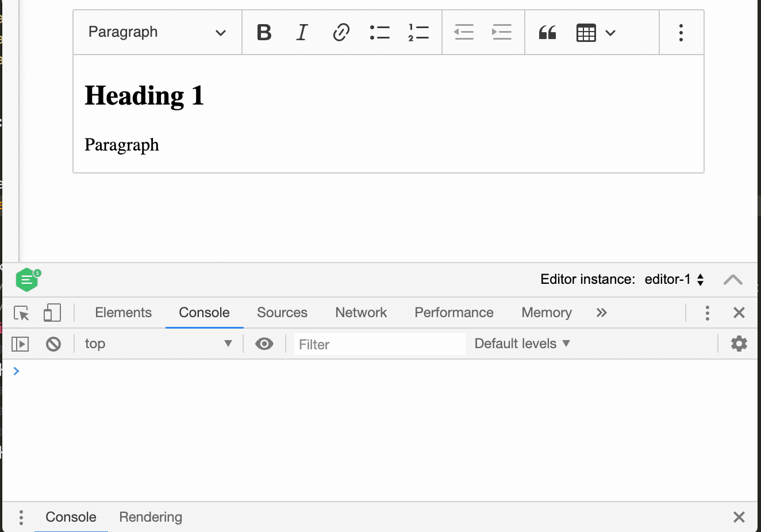Open the Default levels dropdown
This screenshot has height=532, width=761.
click(x=521, y=343)
